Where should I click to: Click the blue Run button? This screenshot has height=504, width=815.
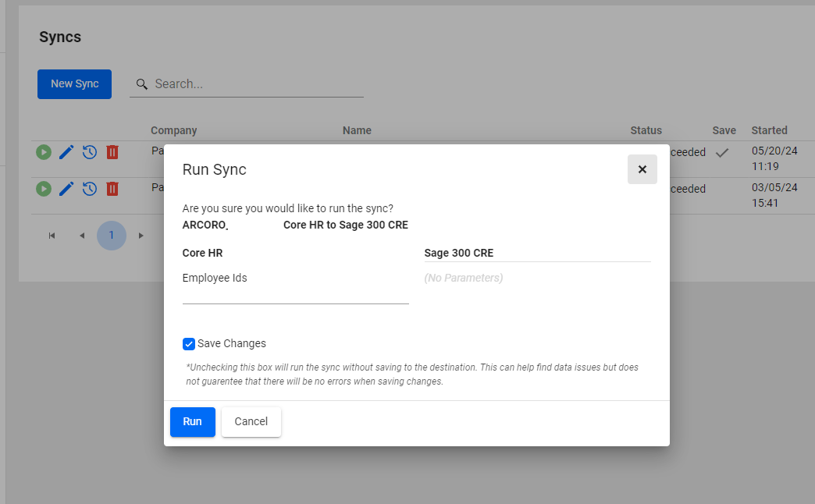coord(192,422)
